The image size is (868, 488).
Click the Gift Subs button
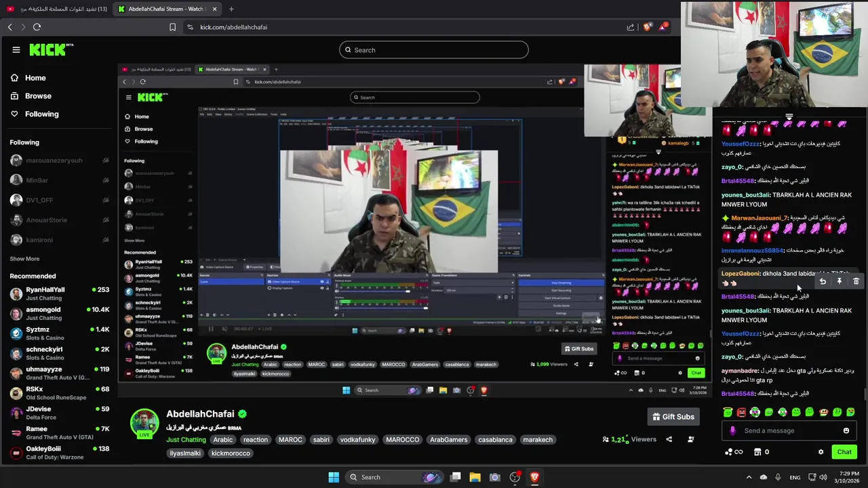(674, 417)
